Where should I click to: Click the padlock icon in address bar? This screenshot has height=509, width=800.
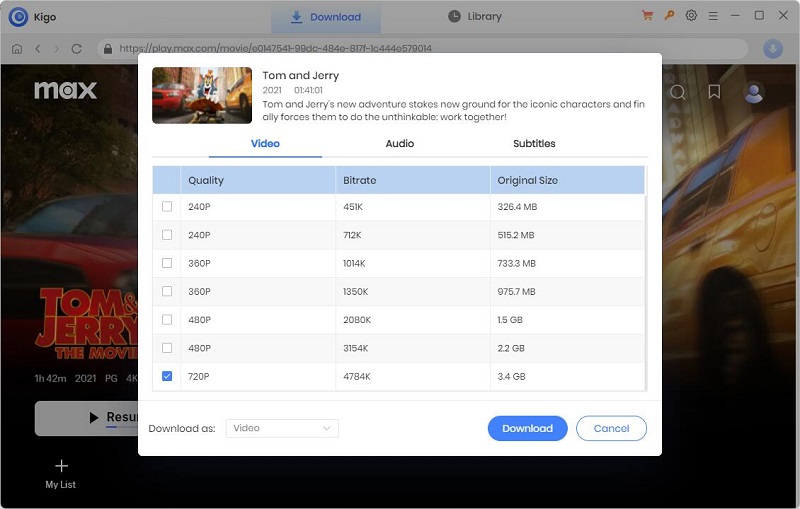pyautogui.click(x=108, y=48)
